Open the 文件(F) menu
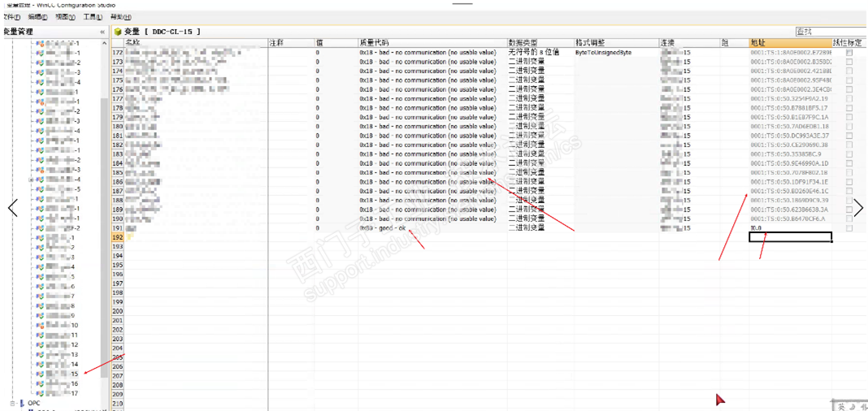The image size is (868, 411). 11,17
